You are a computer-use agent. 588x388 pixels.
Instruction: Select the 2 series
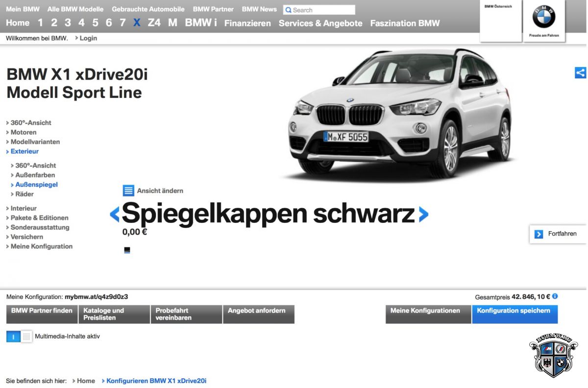point(54,23)
